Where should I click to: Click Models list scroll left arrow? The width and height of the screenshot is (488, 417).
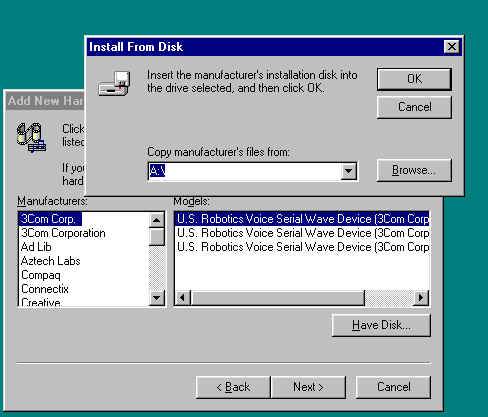182,298
